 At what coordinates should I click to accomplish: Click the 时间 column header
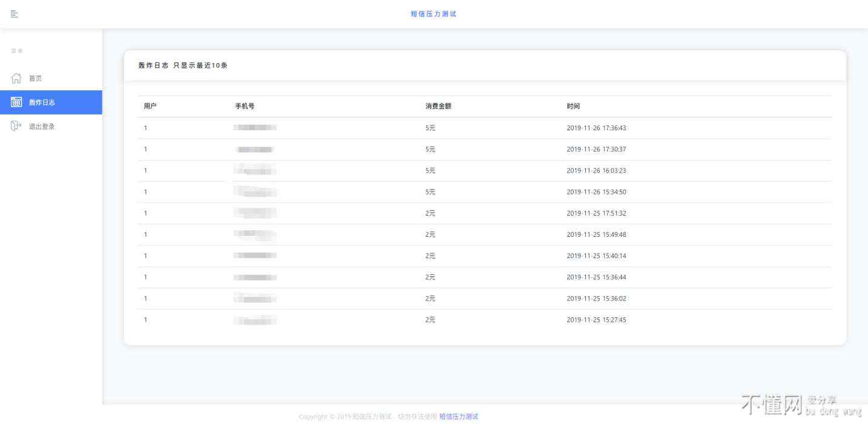(x=573, y=106)
